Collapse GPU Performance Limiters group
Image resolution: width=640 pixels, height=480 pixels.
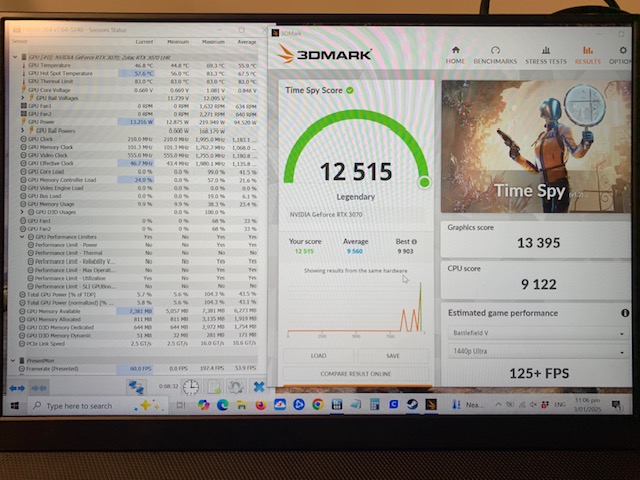tap(22, 237)
